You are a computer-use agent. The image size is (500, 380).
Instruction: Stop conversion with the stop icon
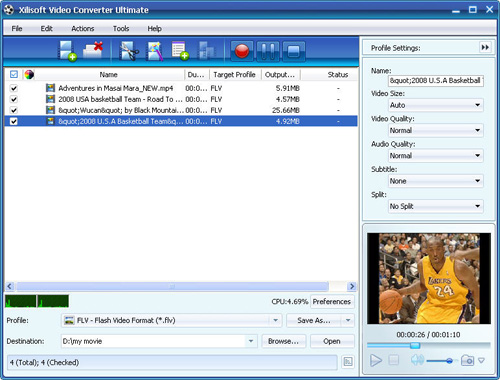(294, 51)
